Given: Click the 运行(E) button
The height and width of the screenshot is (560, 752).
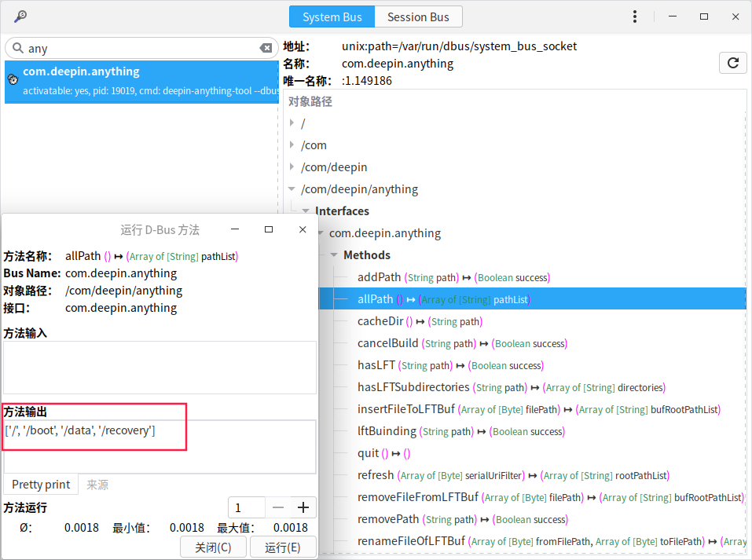Looking at the screenshot, I should (282, 547).
